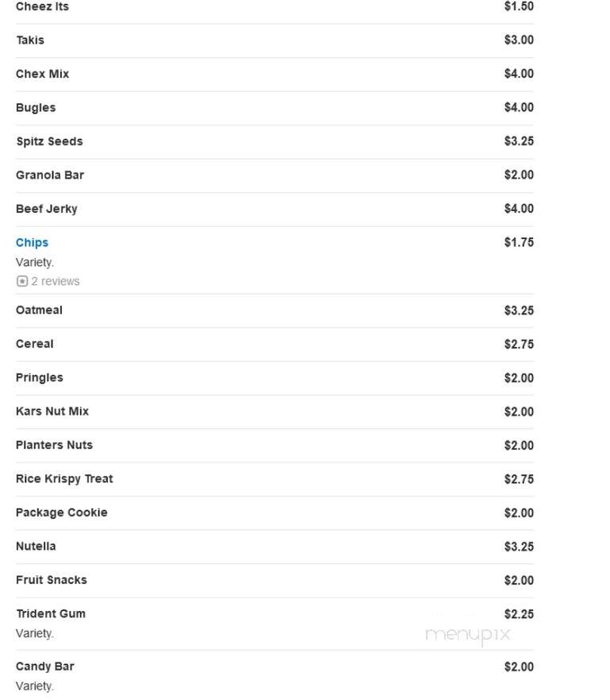
Task: Click the star icon beside 2 reviews
Action: (22, 281)
